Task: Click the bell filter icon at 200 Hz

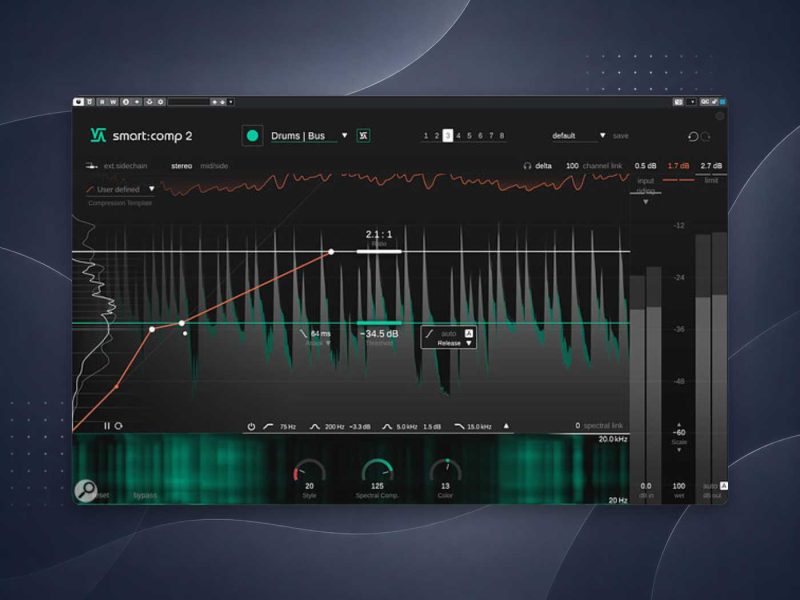Action: click(x=315, y=426)
